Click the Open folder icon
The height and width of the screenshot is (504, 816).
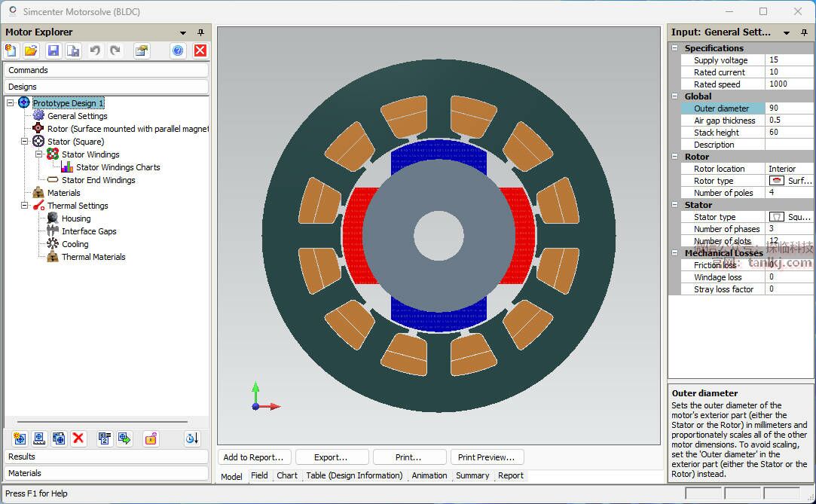[x=31, y=50]
